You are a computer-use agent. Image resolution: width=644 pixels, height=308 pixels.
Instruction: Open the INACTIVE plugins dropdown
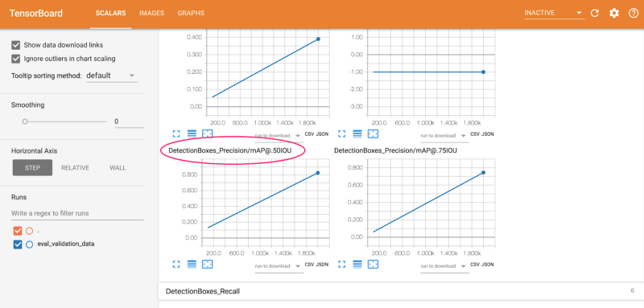tap(554, 13)
